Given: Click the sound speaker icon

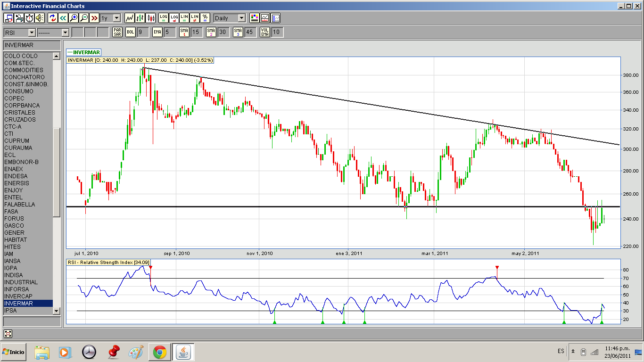Looking at the screenshot, I should [40, 18].
